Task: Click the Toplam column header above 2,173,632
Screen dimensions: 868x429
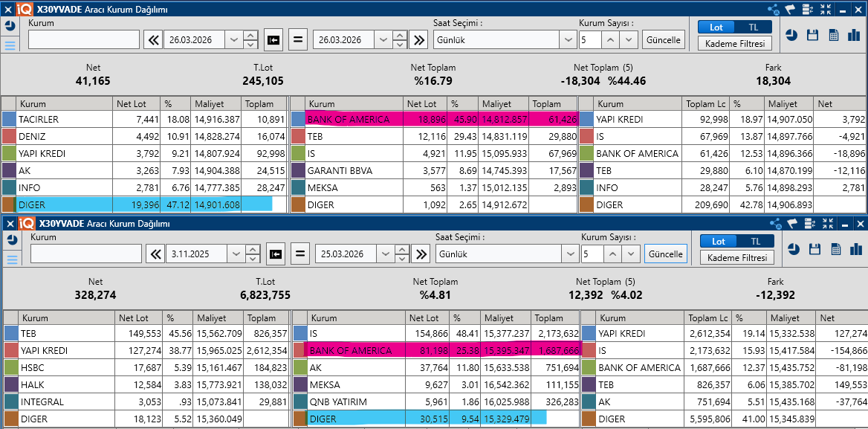Action: click(x=554, y=318)
